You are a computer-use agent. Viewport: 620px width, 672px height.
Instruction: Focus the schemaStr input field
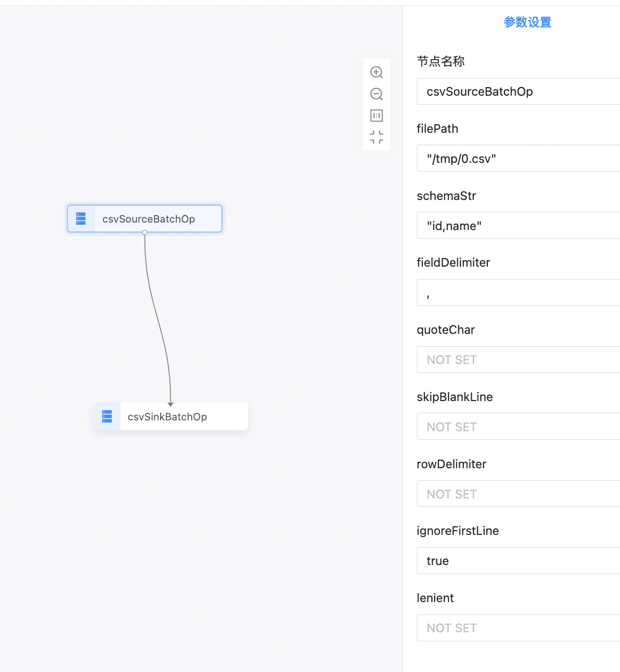pos(518,226)
